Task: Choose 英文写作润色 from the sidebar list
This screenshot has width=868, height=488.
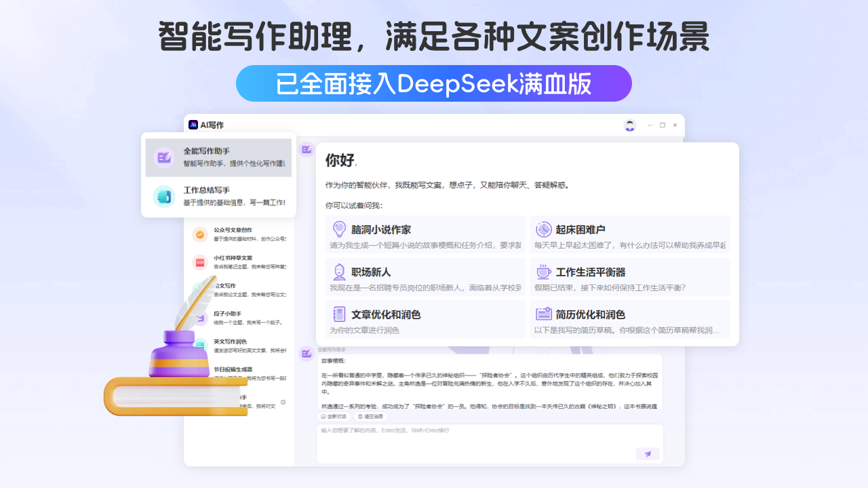Action: click(x=231, y=342)
